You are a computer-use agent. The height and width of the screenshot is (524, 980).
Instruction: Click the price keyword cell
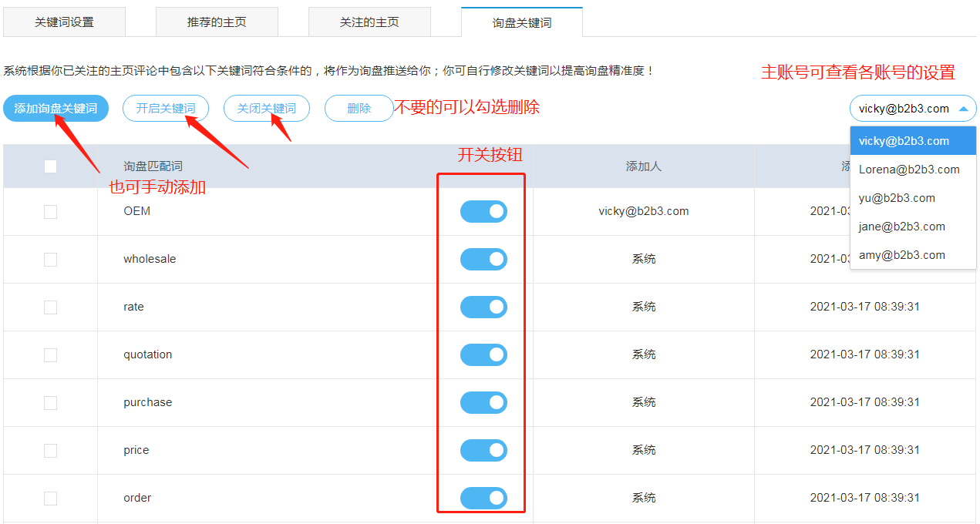click(136, 450)
